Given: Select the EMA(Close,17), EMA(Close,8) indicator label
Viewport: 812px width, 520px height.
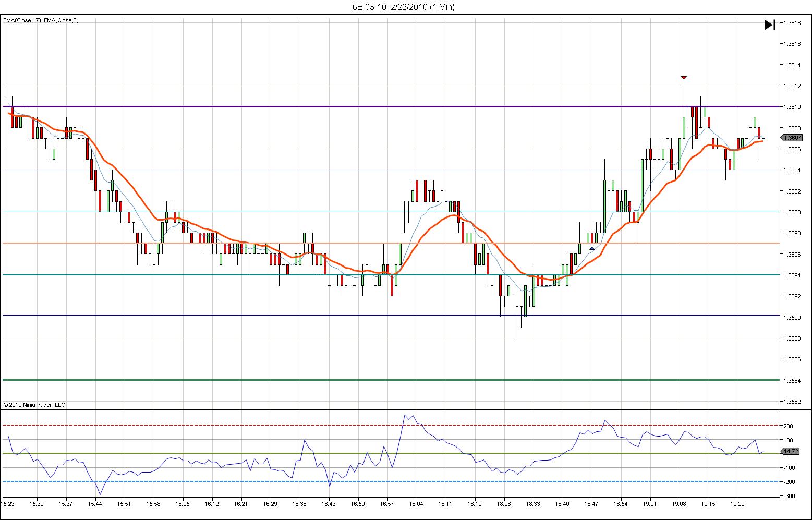Looking at the screenshot, I should (41, 20).
